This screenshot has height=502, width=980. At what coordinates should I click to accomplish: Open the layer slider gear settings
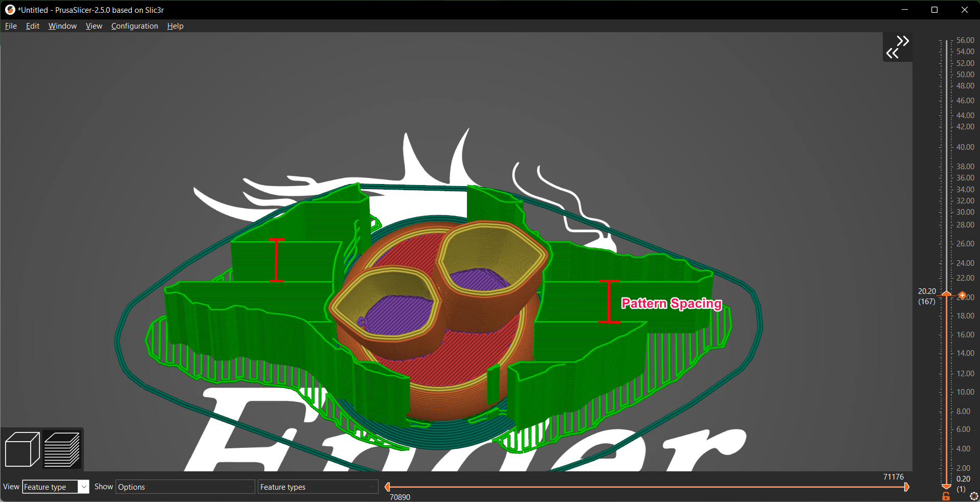point(974,496)
